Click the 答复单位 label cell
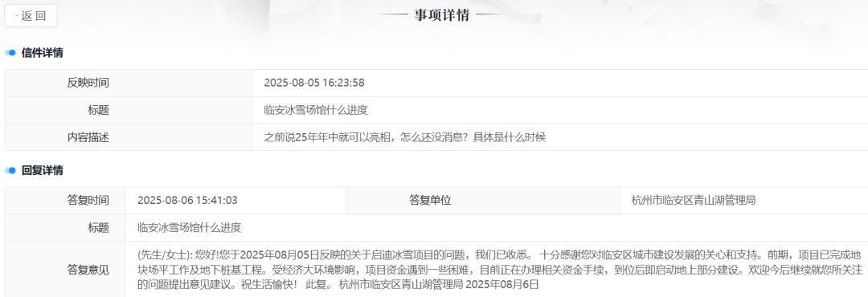This screenshot has height=297, width=868. 483,200
